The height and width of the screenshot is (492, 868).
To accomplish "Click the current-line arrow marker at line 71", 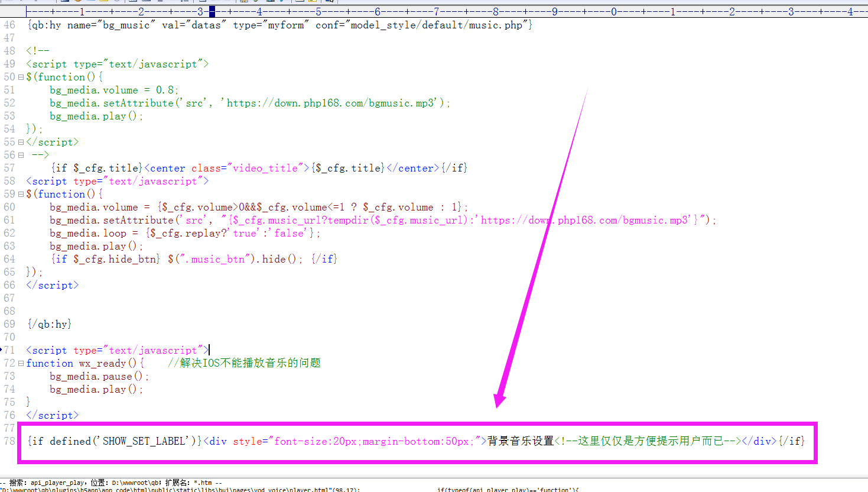I will pyautogui.click(x=2, y=350).
